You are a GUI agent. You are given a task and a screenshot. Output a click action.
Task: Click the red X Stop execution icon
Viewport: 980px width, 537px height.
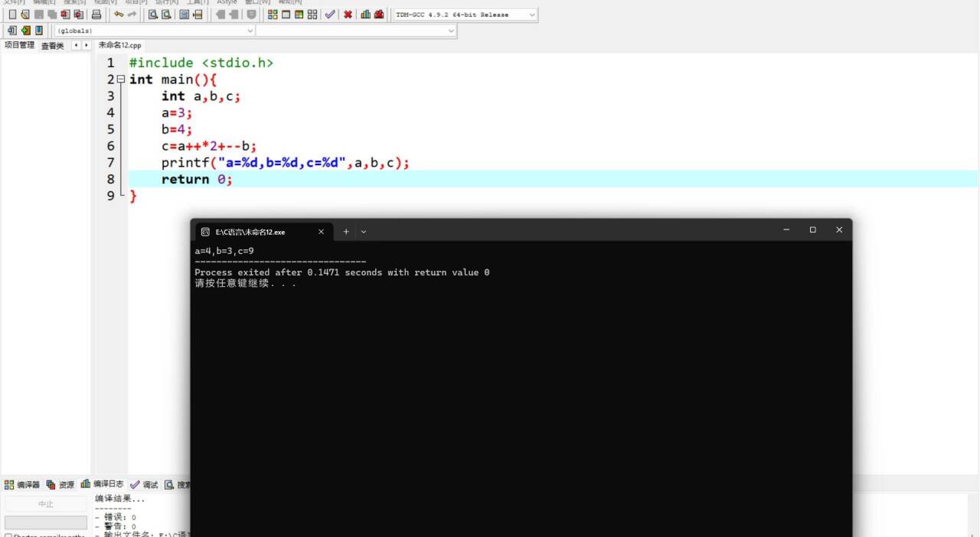click(348, 15)
